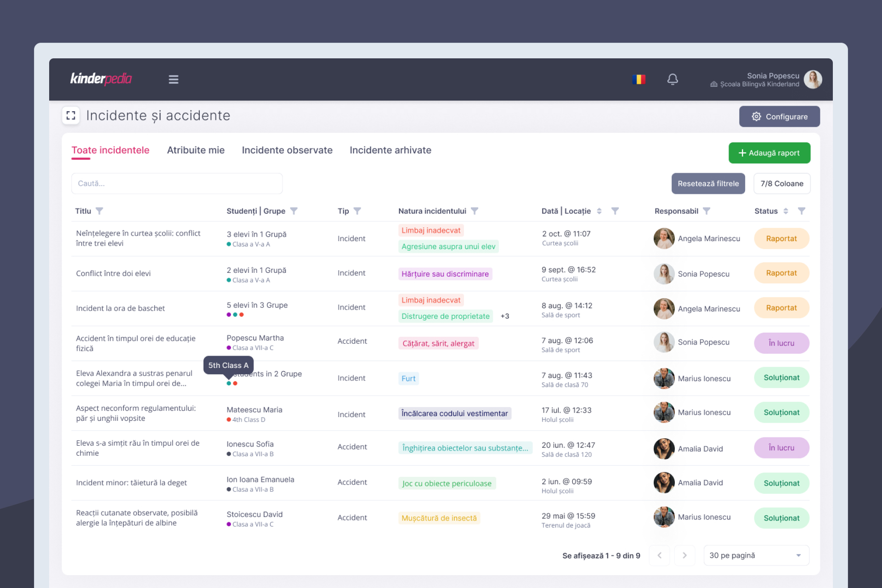Switch to Atribuite mie tab
882x588 pixels.
click(x=196, y=150)
